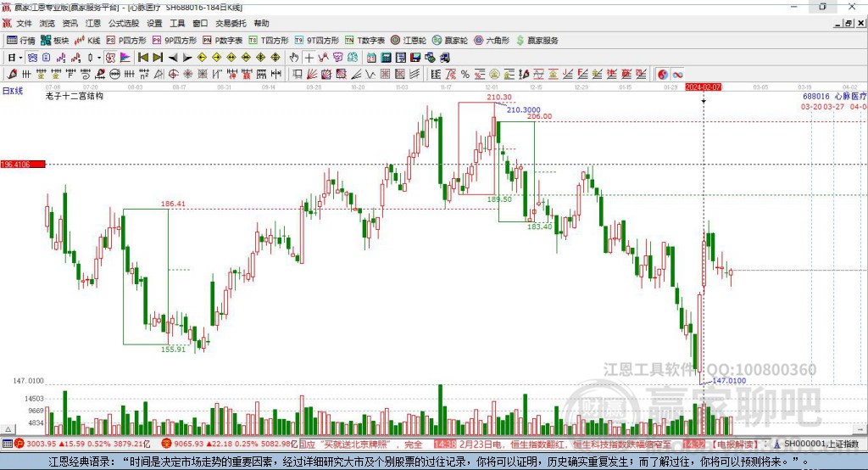Image resolution: width=868 pixels, height=470 pixels.
Task: Open the 浏览 menu
Action: tap(47, 23)
